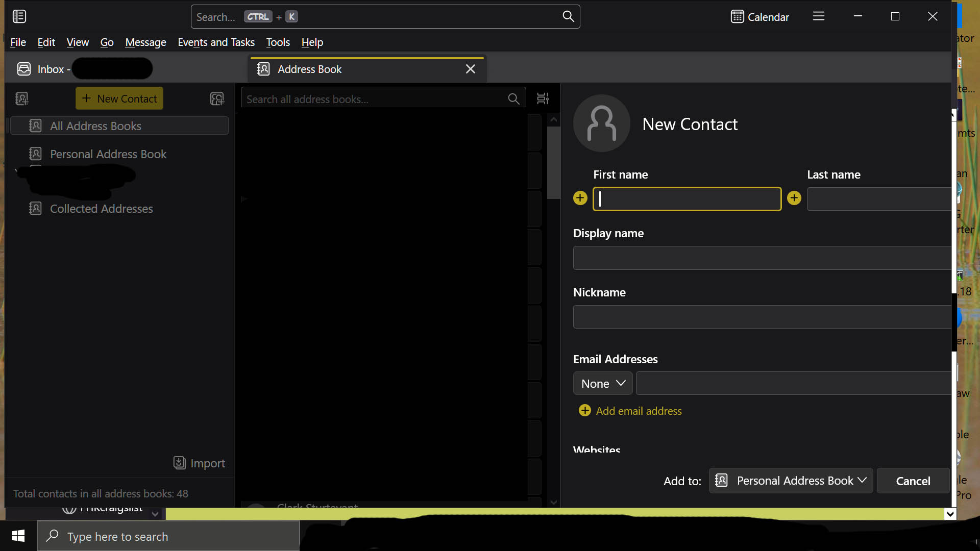
Task: Click Add email address link
Action: point(638,411)
